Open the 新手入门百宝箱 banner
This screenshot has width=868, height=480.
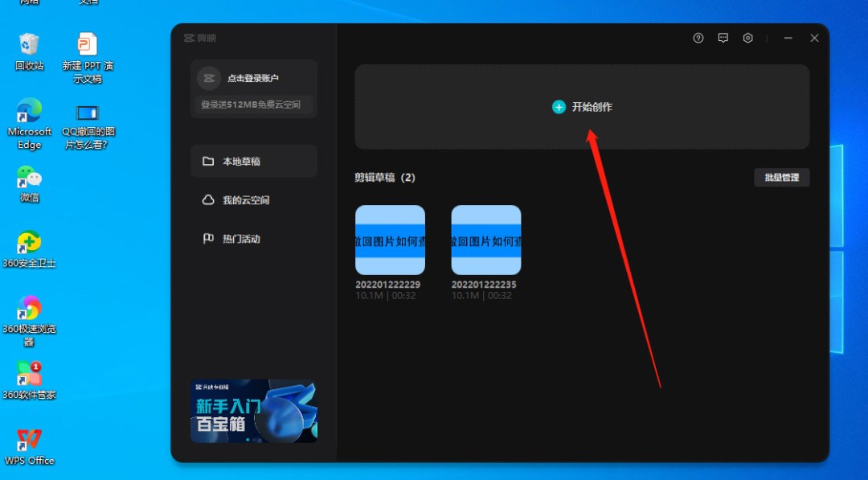click(254, 411)
